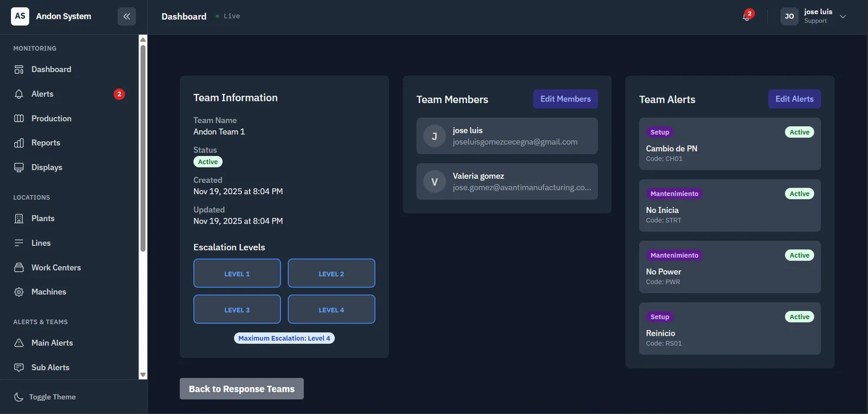Click the Main Alerts warning triangle icon

19,343
